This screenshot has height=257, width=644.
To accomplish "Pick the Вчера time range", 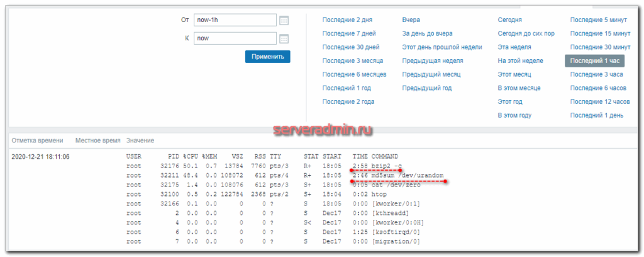I will point(411,20).
